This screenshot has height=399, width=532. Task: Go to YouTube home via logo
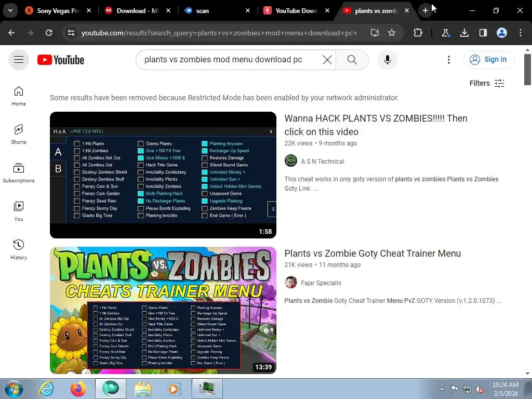coord(61,60)
